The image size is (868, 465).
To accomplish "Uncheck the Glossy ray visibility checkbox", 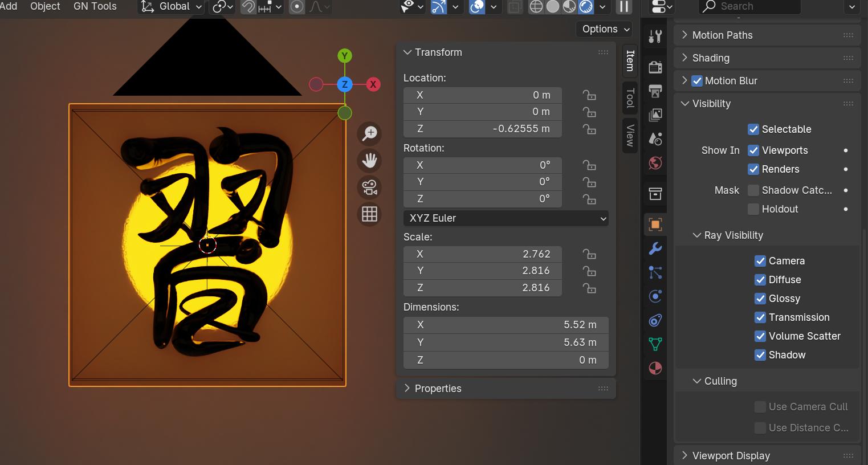I will tap(760, 299).
